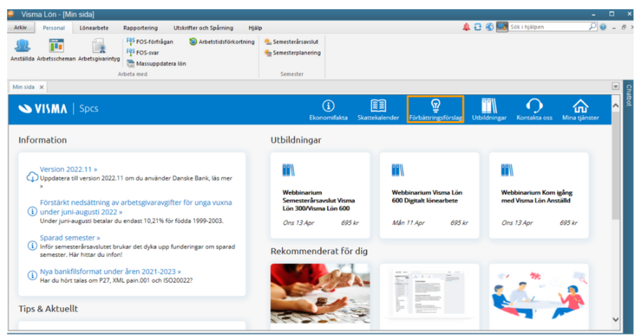Open the Arkiv menu
Image resolution: width=644 pixels, height=335 pixels.
[x=21, y=28]
